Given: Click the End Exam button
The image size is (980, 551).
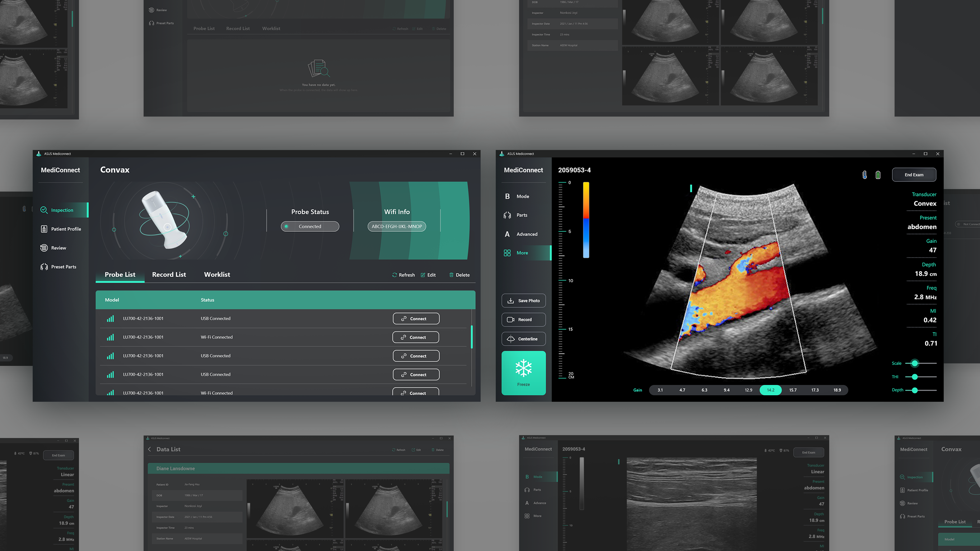Looking at the screenshot, I should tap(914, 175).
